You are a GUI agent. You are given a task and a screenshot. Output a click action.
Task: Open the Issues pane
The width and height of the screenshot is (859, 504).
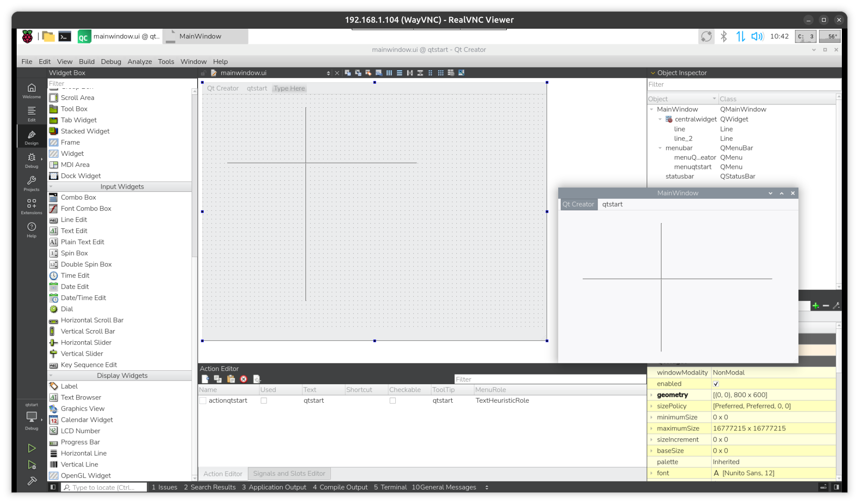[164, 487]
